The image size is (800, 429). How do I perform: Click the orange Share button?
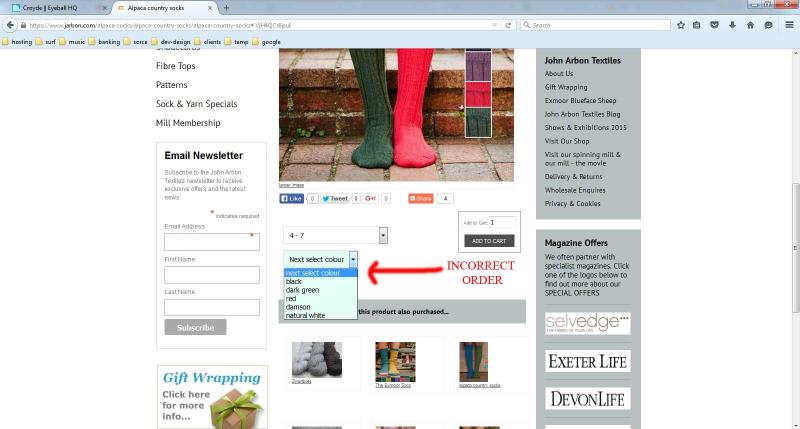[421, 198]
